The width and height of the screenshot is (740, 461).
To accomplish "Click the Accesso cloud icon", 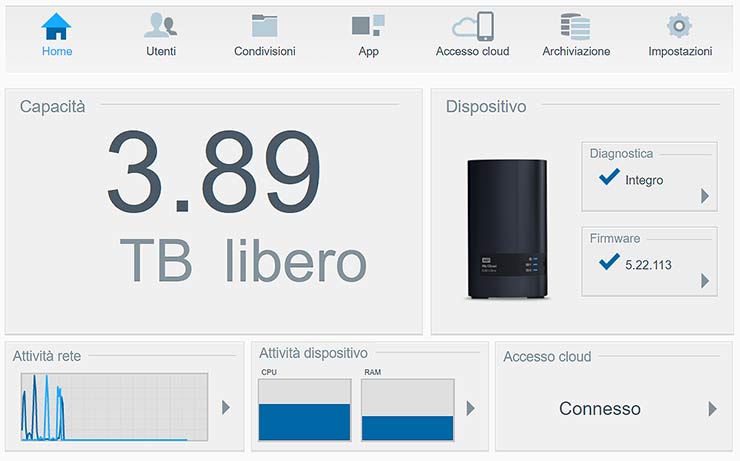I will pyautogui.click(x=473, y=25).
